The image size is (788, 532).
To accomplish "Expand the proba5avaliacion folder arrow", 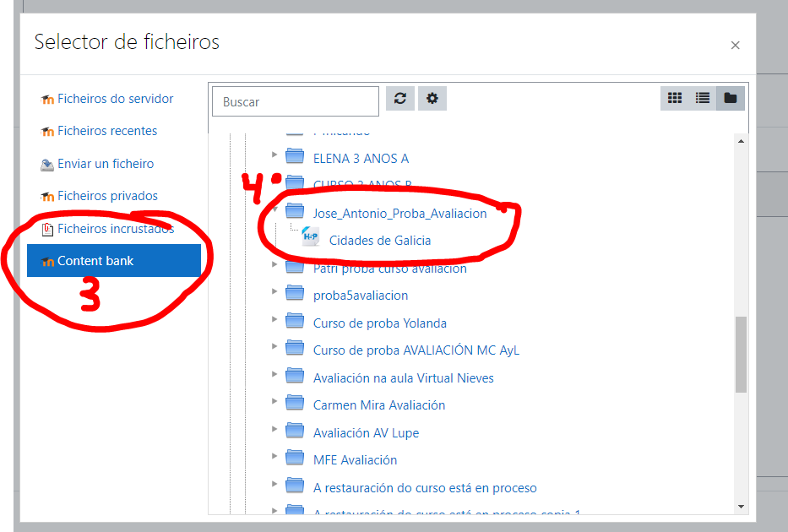I will point(274,292).
